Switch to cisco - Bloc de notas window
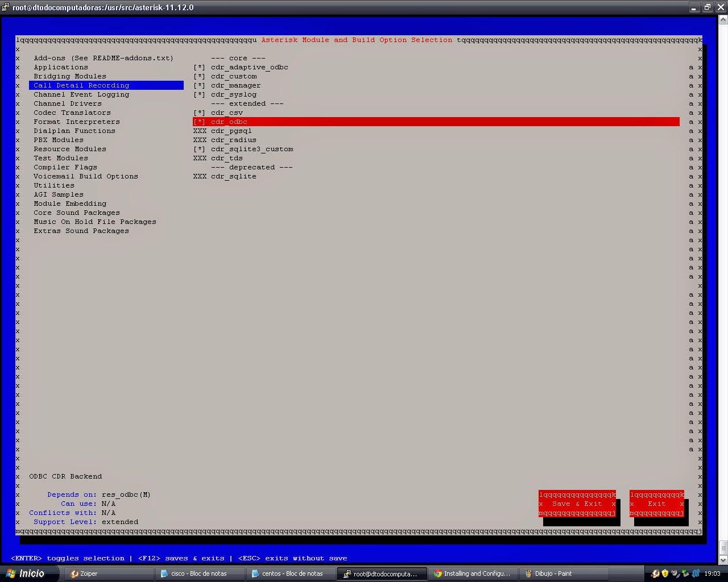Image resolution: width=728 pixels, height=582 pixels. tap(199, 573)
